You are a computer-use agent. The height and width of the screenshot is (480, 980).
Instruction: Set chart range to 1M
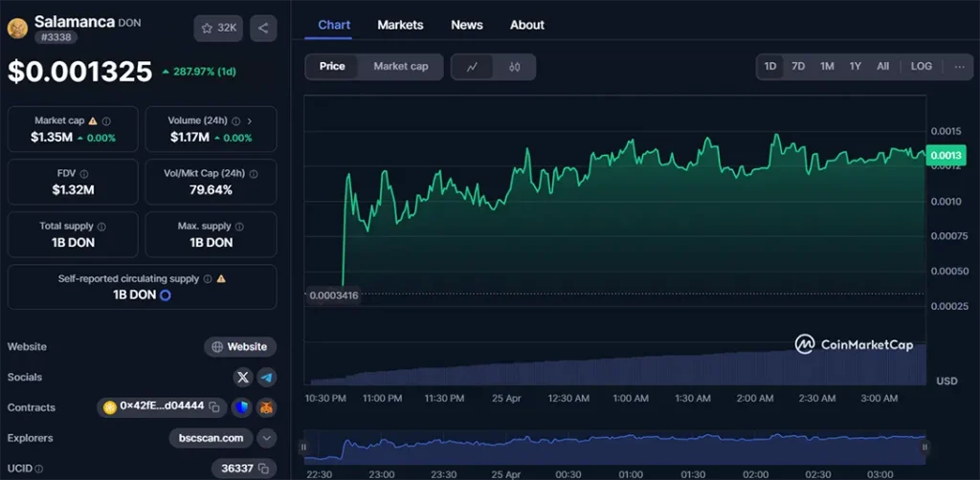[x=827, y=66]
